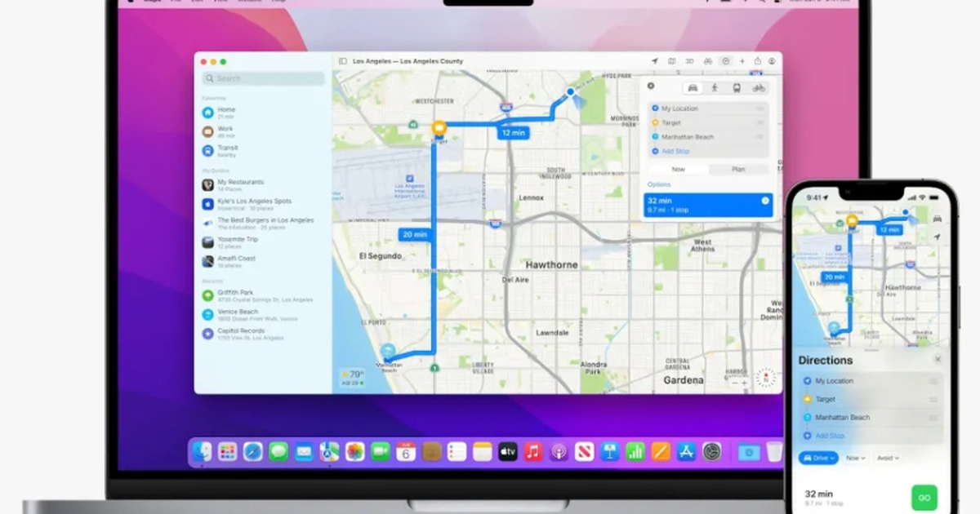Click Manhattan Beach stop in Mac directions
Screen dimensions: 980x514
click(708, 137)
